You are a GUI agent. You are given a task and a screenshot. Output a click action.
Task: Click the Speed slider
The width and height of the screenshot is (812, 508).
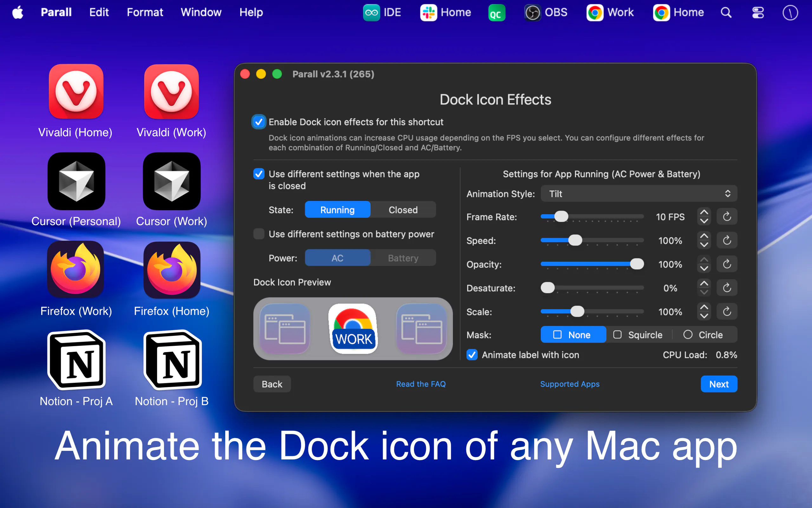(x=592, y=240)
